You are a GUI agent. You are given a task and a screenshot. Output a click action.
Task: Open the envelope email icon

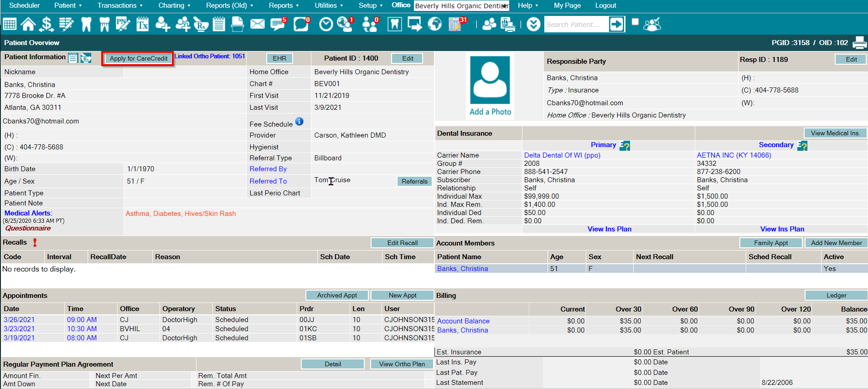[258, 24]
